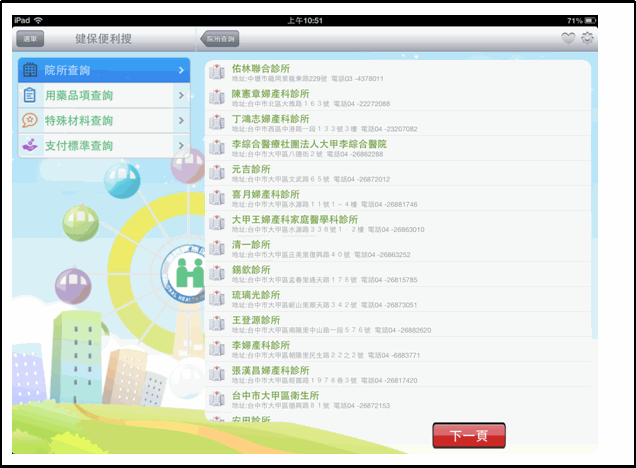Viewport: 636px width, 468px height.
Task: Tap the heart favorites icon
Action: click(568, 39)
